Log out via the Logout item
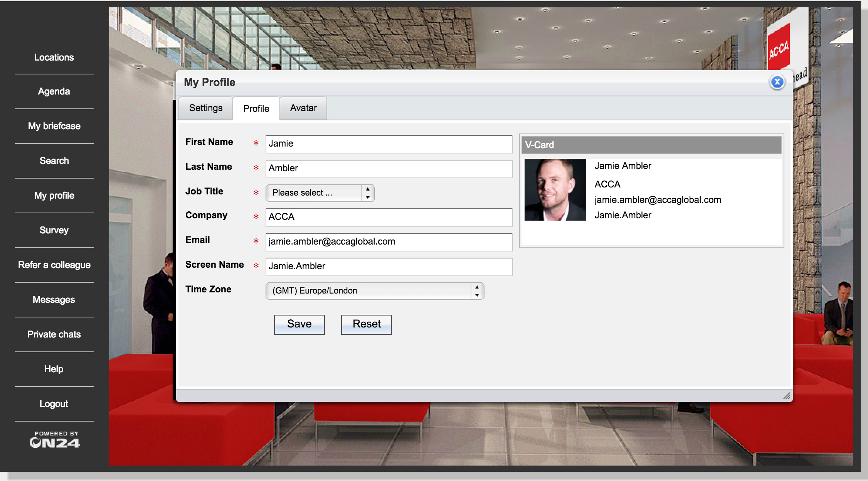The image size is (868, 481). pyautogui.click(x=54, y=404)
